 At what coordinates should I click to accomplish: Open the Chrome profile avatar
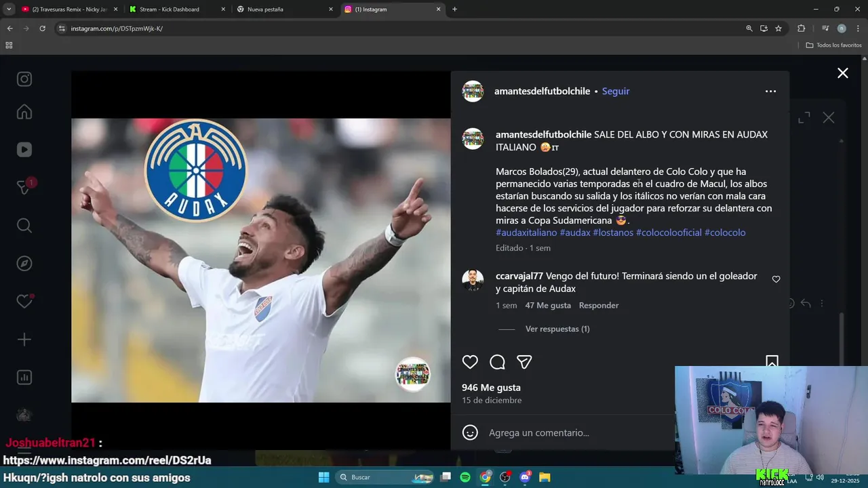point(842,28)
